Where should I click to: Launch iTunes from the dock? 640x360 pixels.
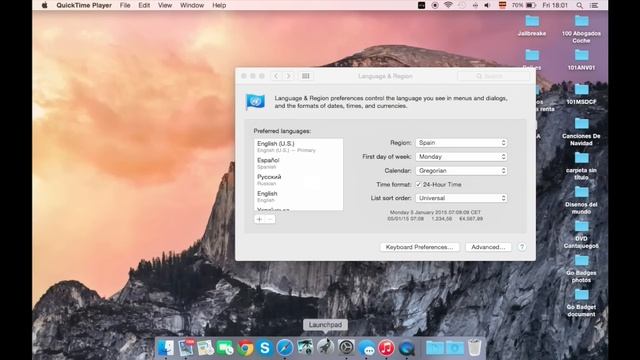(x=386, y=348)
